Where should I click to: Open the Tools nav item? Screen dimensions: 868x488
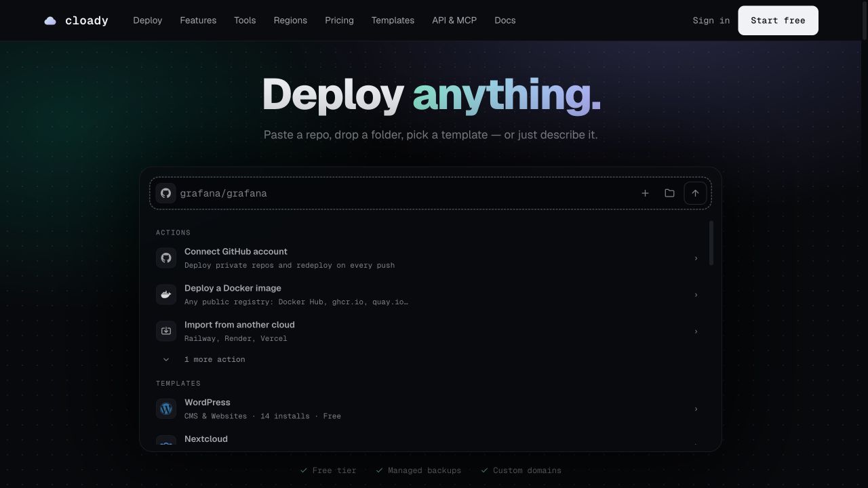245,20
